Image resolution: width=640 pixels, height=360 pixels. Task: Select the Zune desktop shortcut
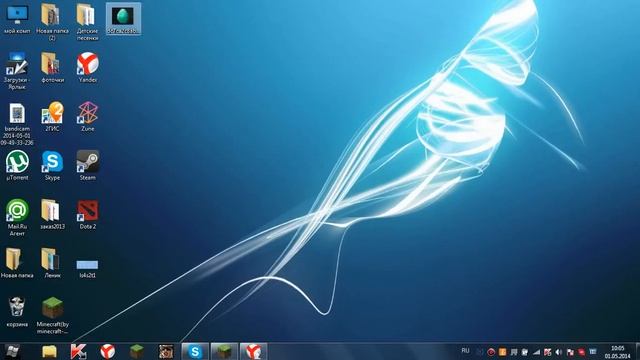pyautogui.click(x=87, y=117)
